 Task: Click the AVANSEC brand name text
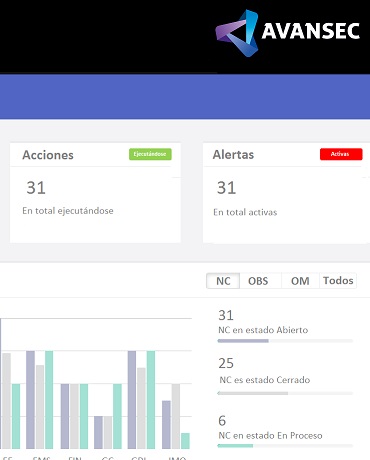[x=311, y=31]
